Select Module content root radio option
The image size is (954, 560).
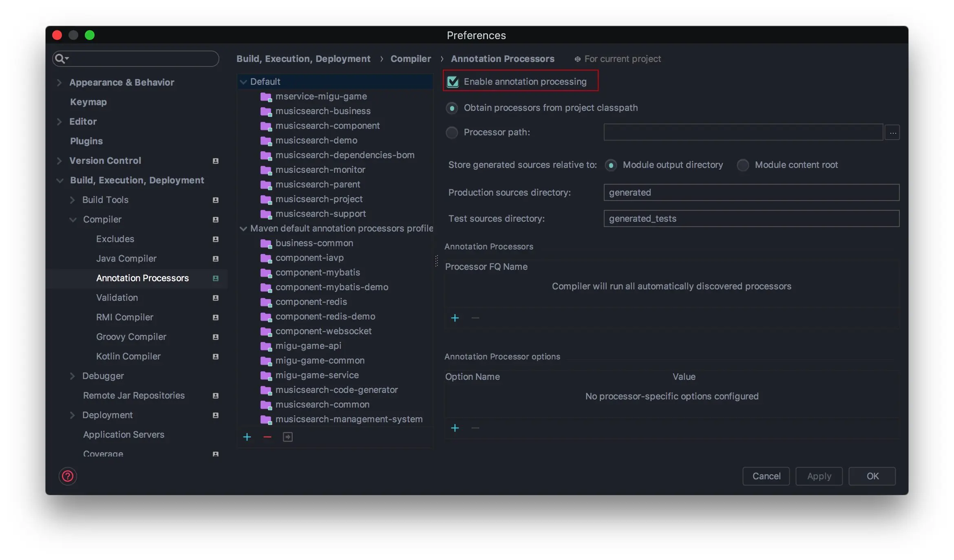coord(743,165)
